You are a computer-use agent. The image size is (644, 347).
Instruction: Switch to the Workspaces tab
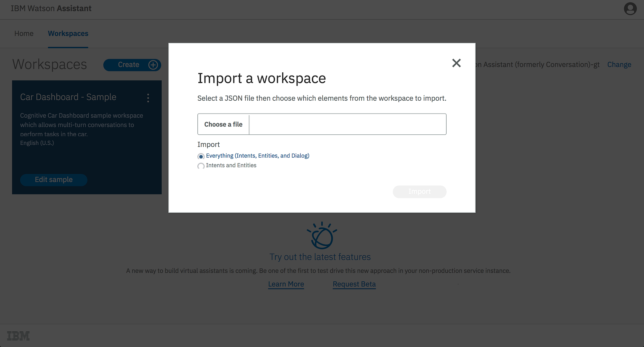[68, 34]
